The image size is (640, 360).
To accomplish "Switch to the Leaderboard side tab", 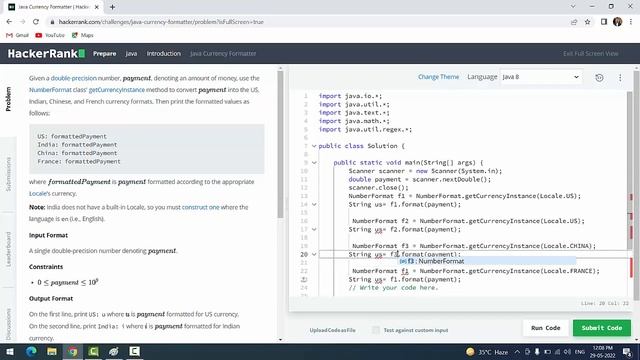I will pos(8,249).
